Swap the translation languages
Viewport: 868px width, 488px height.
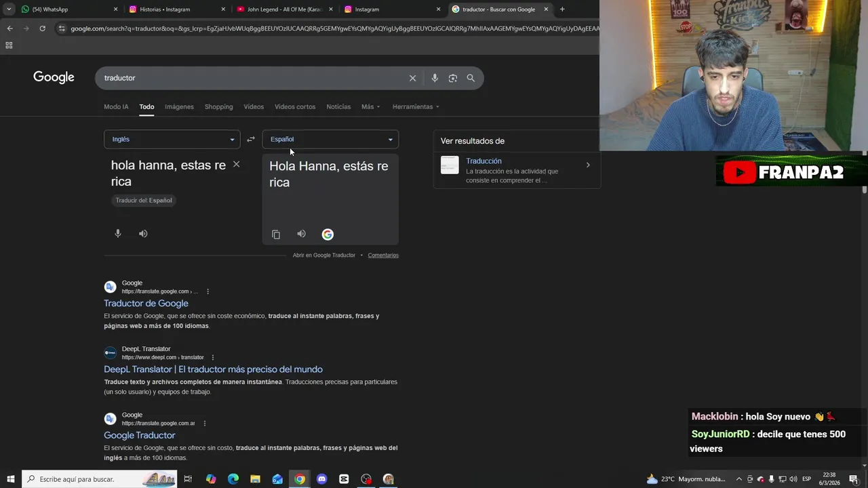tap(251, 139)
